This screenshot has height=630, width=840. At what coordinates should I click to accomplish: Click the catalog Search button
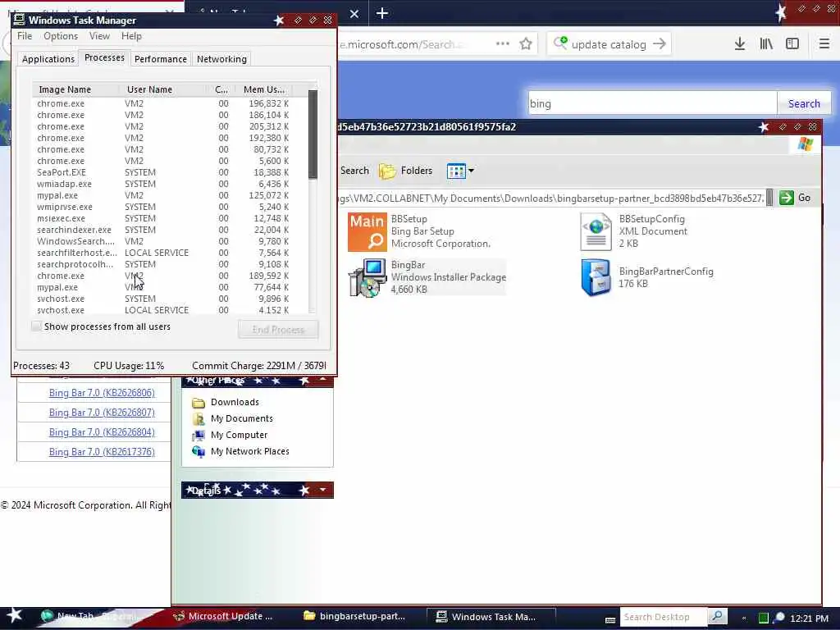coord(804,104)
